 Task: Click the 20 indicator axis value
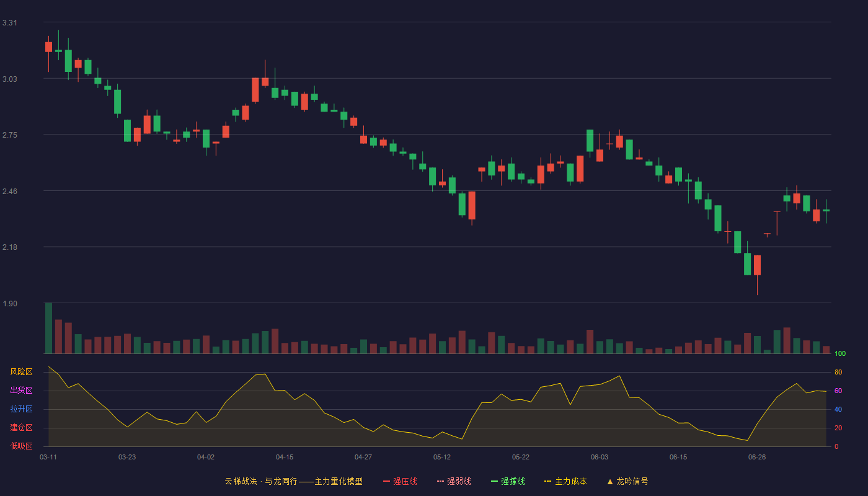pos(838,428)
